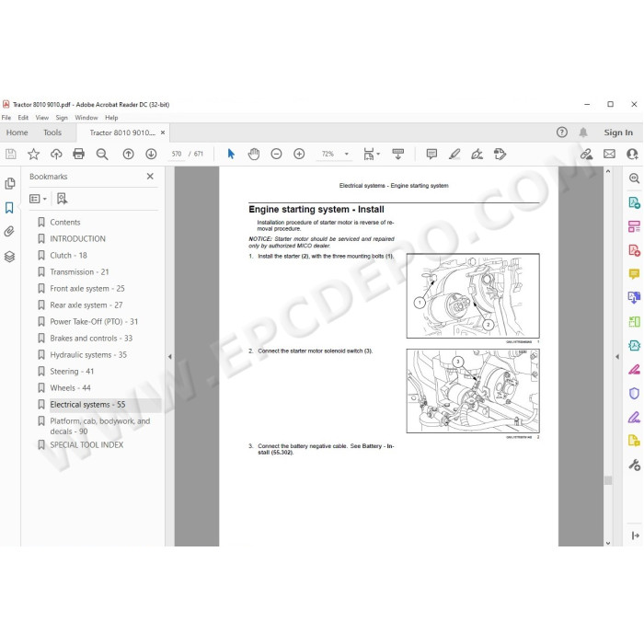The image size is (644, 644).
Task: Expand the right tools pane at the bottom
Action: point(635,535)
